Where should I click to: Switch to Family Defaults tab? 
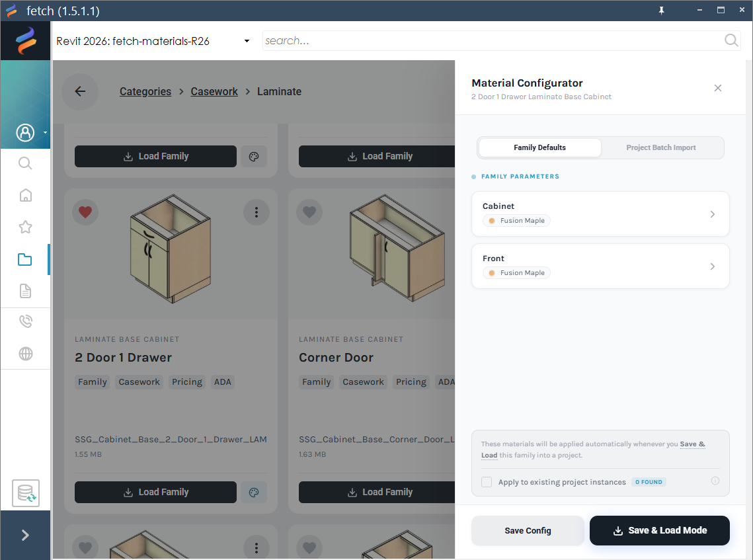(539, 147)
